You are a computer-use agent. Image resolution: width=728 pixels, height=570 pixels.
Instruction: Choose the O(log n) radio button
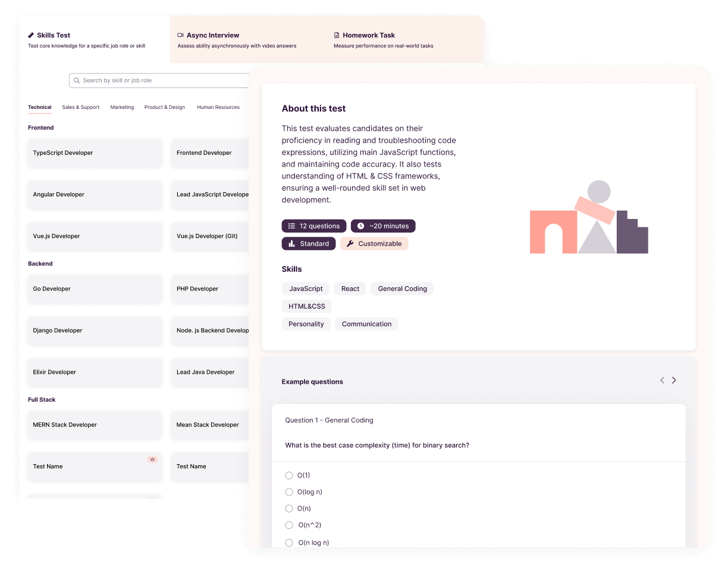click(289, 492)
